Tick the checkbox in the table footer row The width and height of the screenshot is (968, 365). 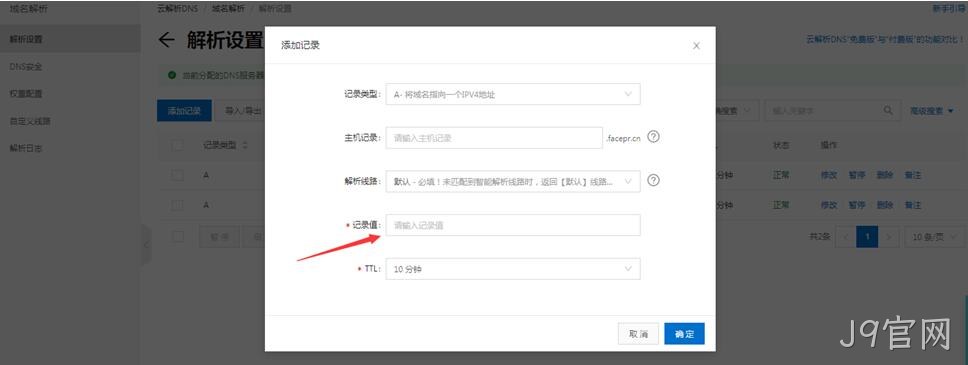tap(178, 237)
